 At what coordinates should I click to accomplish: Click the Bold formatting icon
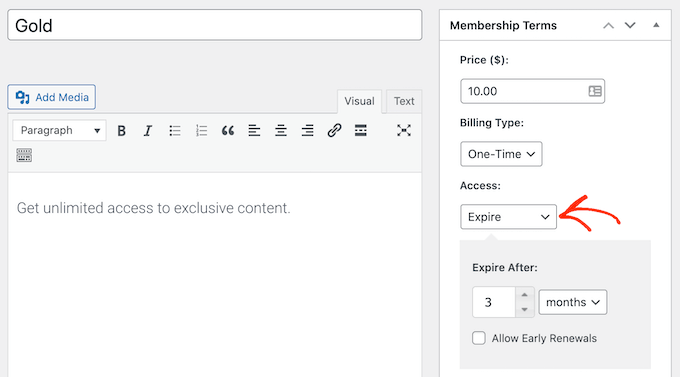[121, 131]
